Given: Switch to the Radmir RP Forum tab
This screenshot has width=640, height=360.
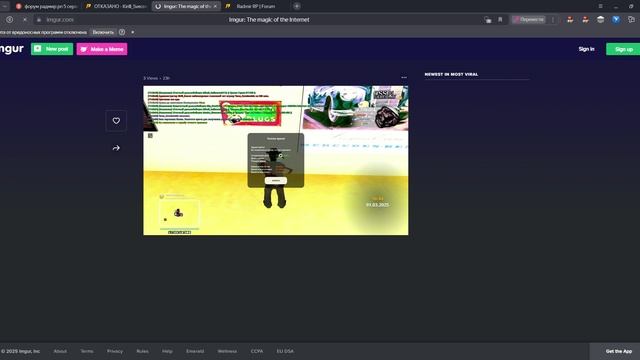Looking at the screenshot, I should coord(255,6).
